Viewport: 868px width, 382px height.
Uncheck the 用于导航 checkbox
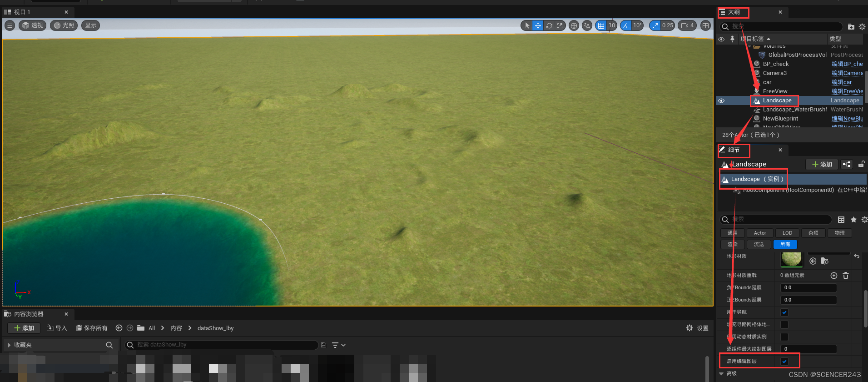pyautogui.click(x=784, y=312)
